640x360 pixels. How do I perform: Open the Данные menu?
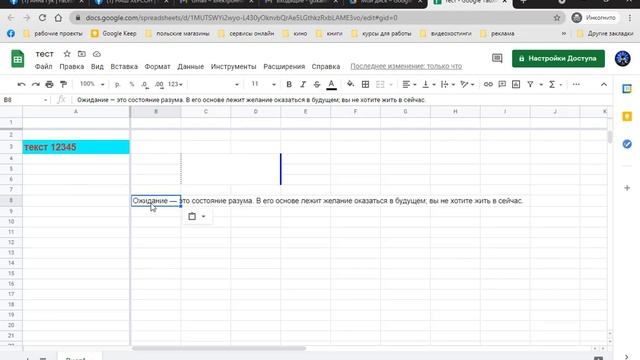[x=191, y=67]
